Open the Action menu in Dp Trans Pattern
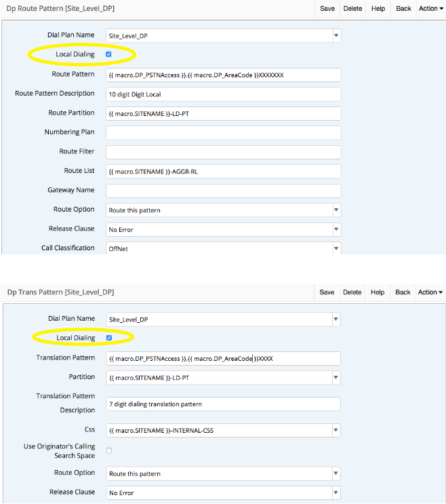The image size is (446, 504). tap(430, 292)
